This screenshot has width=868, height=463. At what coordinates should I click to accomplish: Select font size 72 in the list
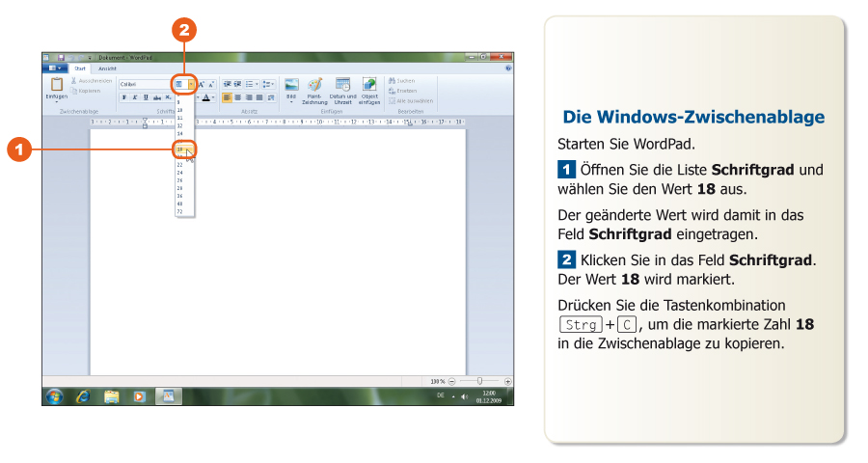tap(180, 211)
